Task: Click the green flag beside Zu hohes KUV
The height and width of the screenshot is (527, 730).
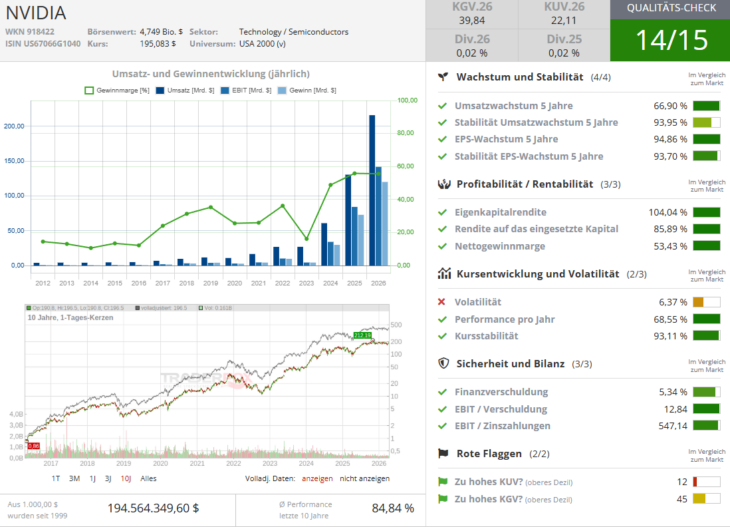Action: (442, 481)
